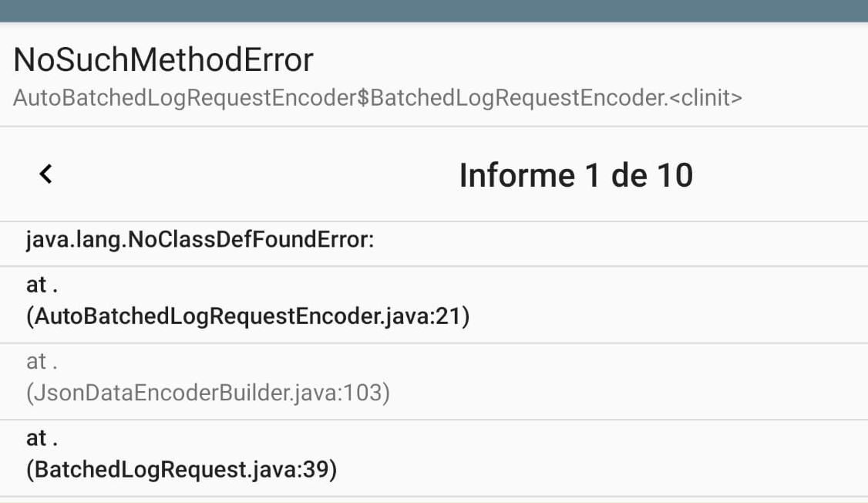This screenshot has width=868, height=503.
Task: Select the total '10' in the report counter
Action: 674,175
